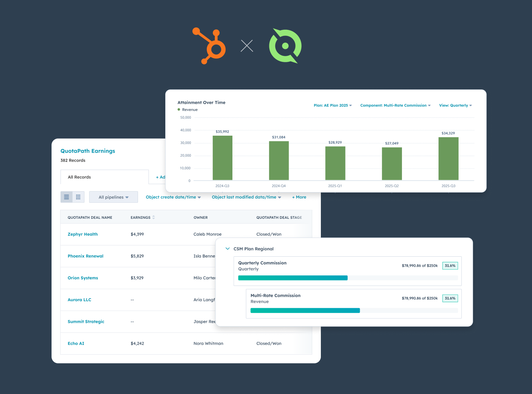Switch to grid view icon
The image size is (532, 394).
(78, 197)
